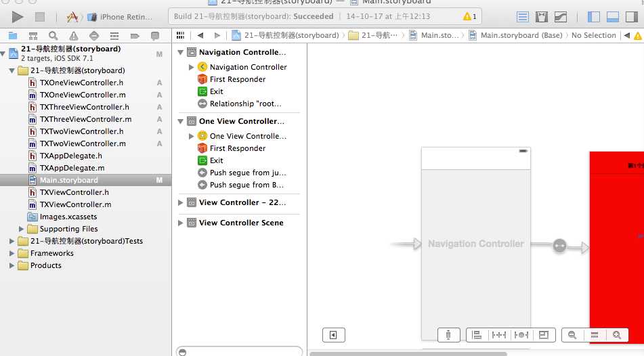644x356 pixels.
Task: Open Resolve Auto Layout Issues menu
Action: coord(521,335)
